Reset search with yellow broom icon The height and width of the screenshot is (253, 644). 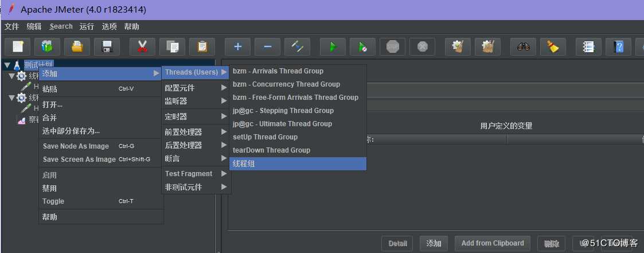click(553, 46)
